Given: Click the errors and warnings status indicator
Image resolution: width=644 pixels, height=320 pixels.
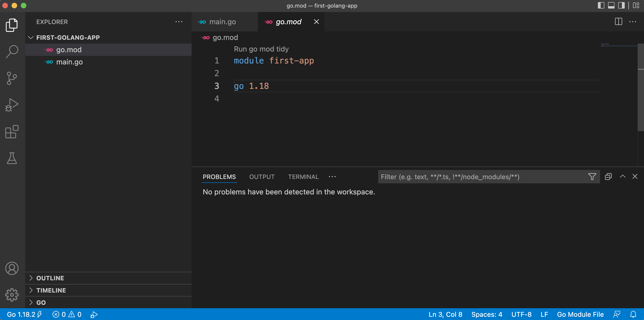Looking at the screenshot, I should (67, 314).
